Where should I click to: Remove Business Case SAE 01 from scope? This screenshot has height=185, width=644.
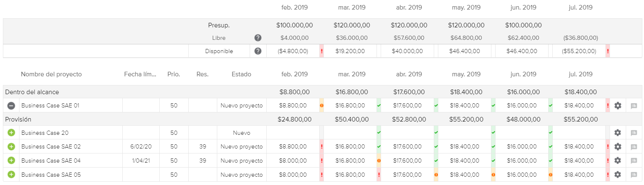[x=11, y=105]
